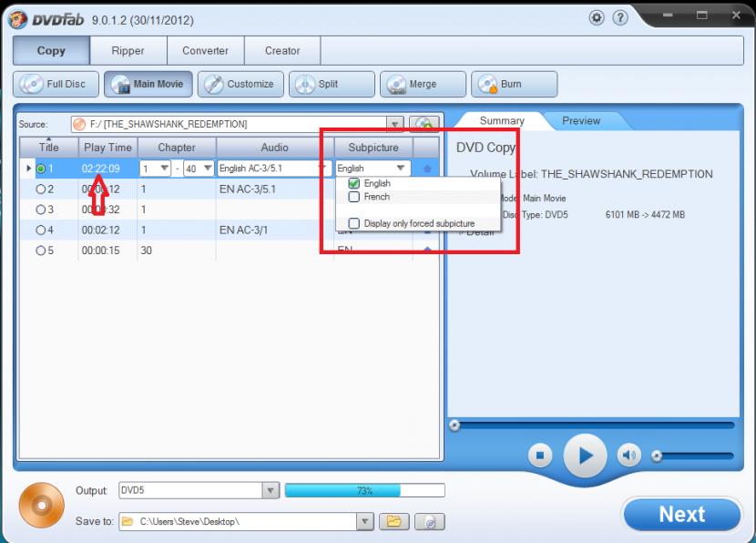Click play time 00:02:12 in title 4

[101, 230]
